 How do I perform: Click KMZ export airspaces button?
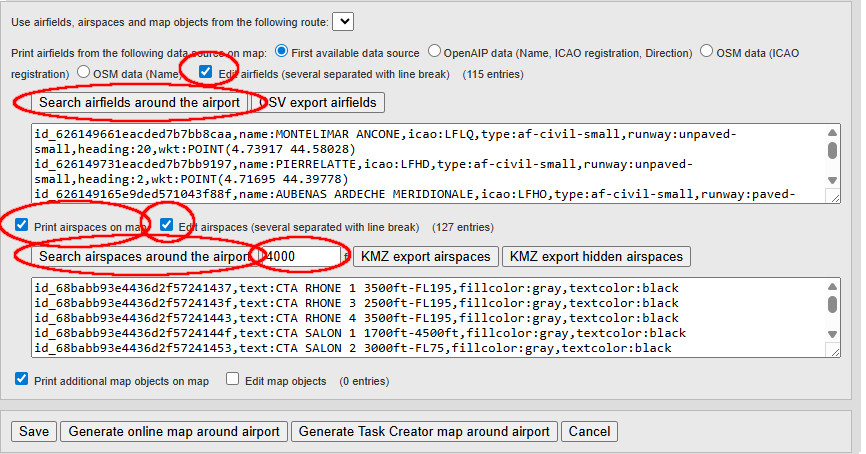(425, 257)
